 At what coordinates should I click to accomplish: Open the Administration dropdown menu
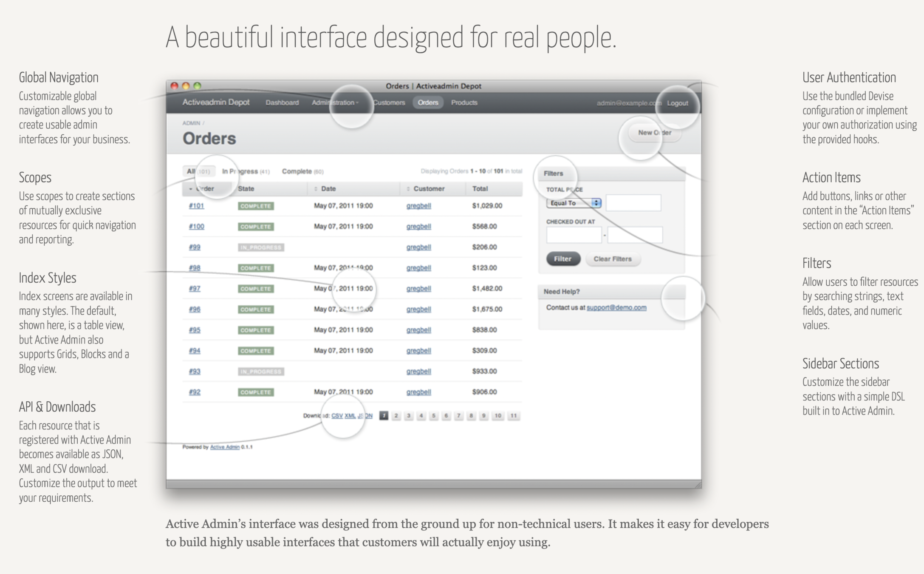[x=335, y=102]
